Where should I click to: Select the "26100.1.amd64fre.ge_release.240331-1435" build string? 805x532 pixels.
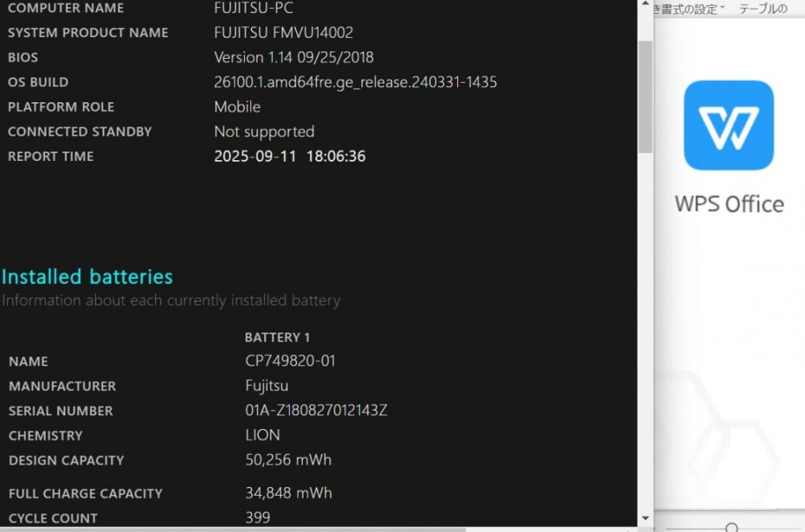(x=355, y=82)
